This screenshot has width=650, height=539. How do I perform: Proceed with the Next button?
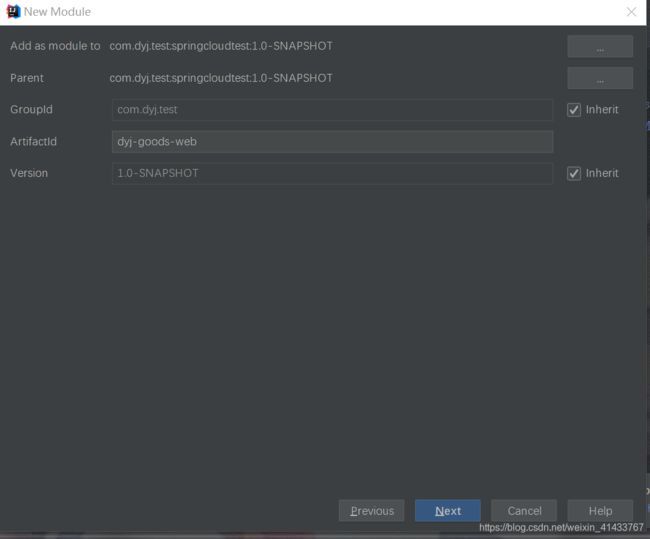point(448,510)
